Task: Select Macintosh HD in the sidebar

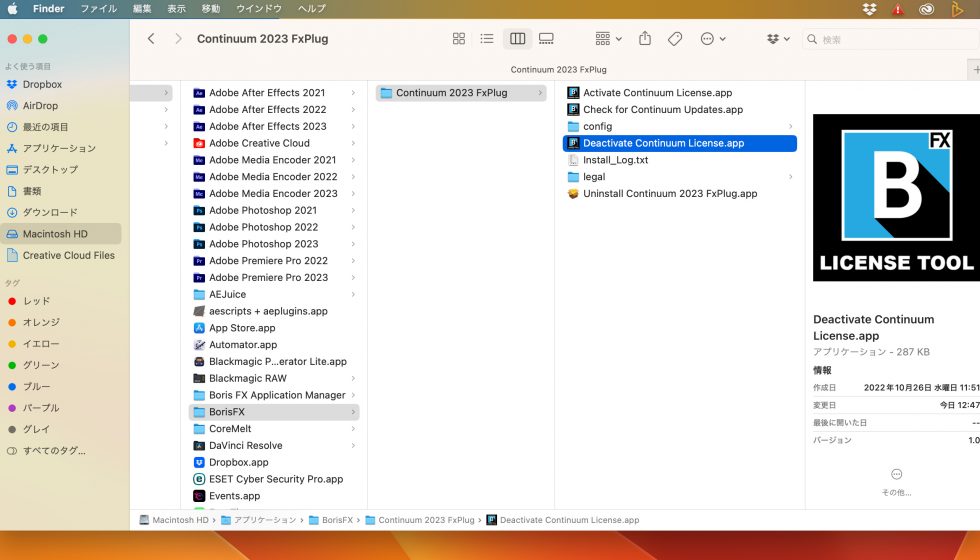Action: click(61, 234)
